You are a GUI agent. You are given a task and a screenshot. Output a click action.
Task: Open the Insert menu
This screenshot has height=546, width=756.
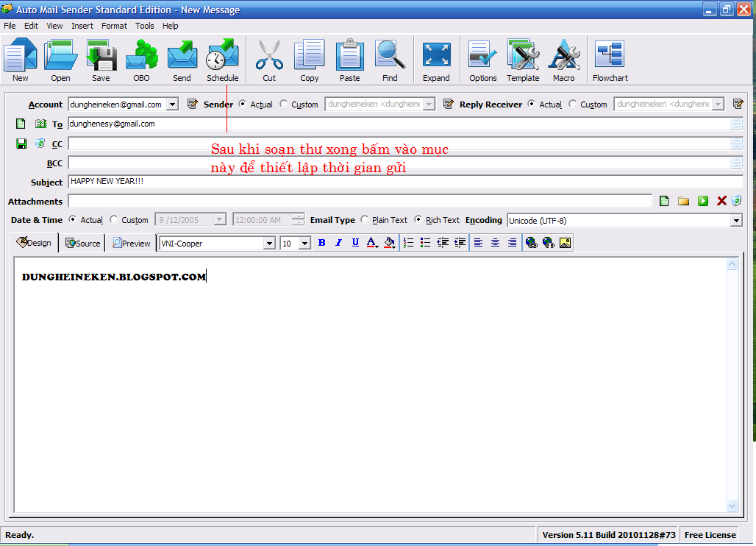pyautogui.click(x=82, y=26)
